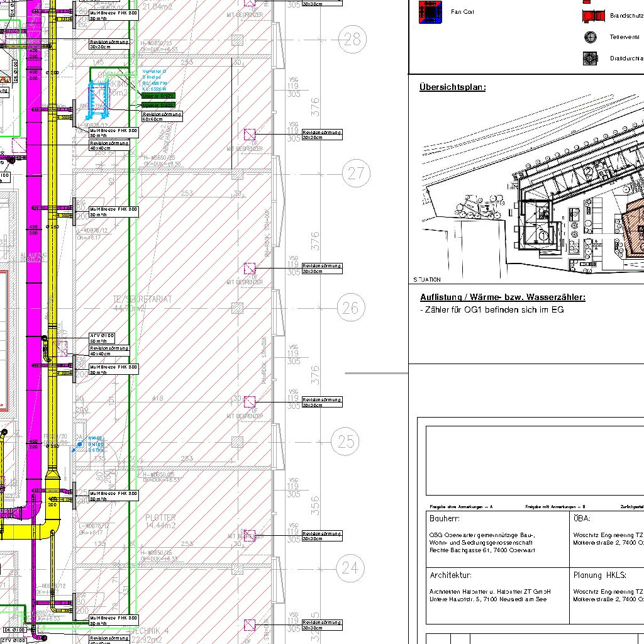Select grid axis bubble 25
The width and height of the screenshot is (644, 644).
pos(345,441)
